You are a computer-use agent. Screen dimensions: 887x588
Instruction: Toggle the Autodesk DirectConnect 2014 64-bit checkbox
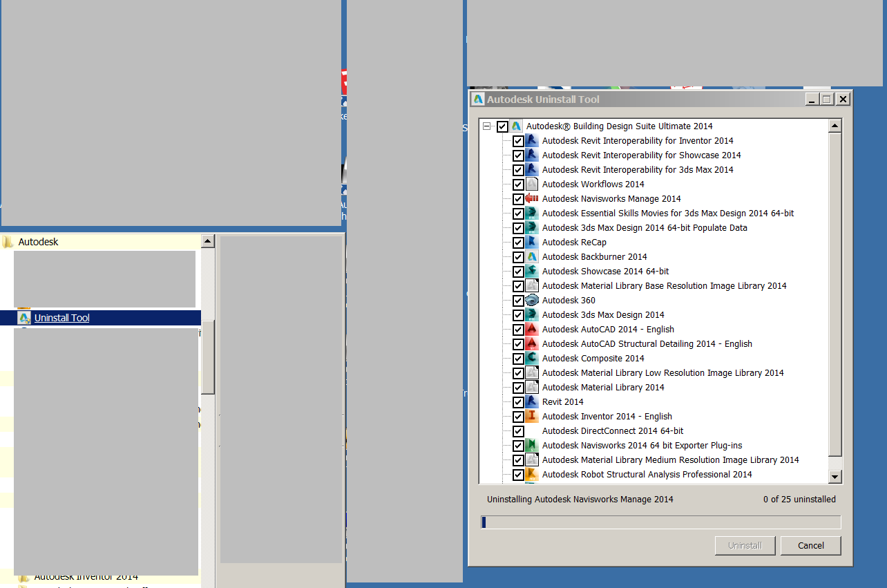(x=519, y=430)
